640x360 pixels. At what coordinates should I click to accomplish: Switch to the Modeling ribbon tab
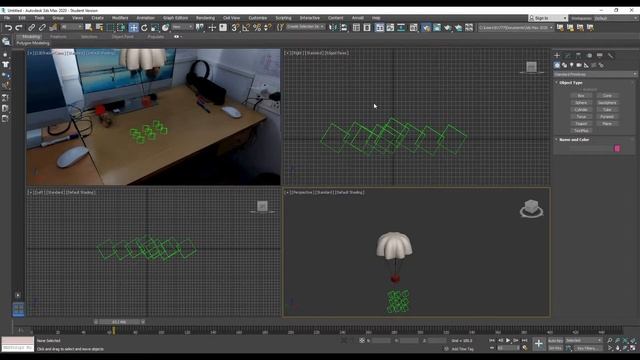coord(31,36)
